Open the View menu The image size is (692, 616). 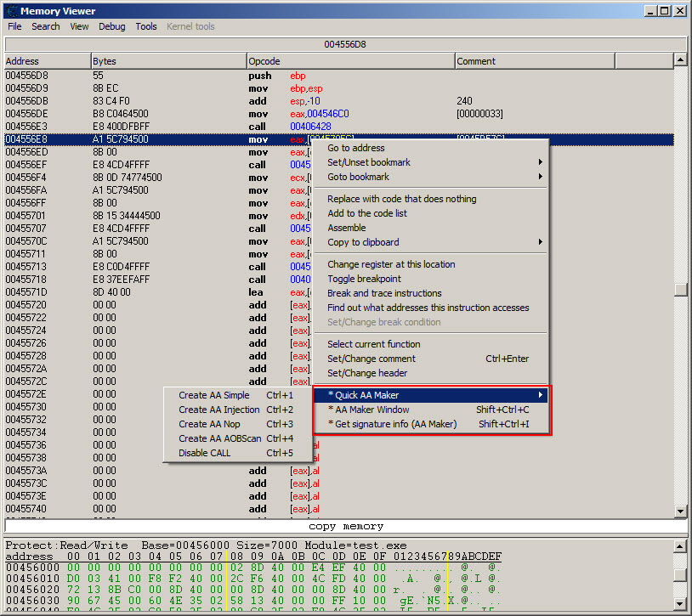tap(79, 26)
